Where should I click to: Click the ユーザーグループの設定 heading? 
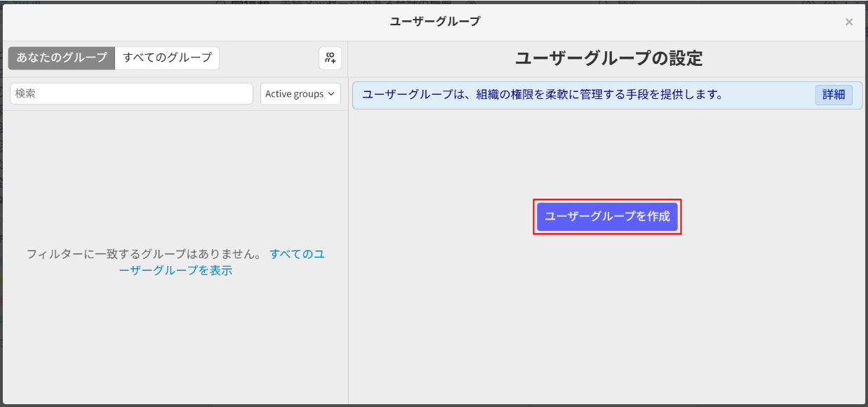[608, 59]
